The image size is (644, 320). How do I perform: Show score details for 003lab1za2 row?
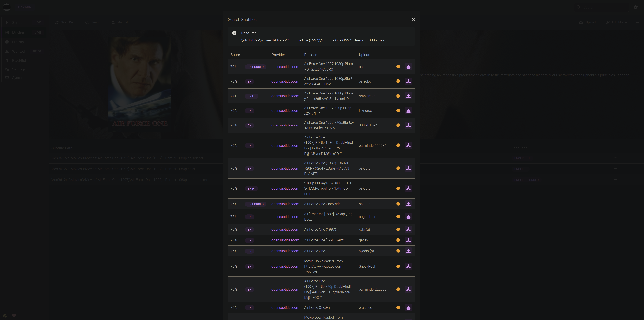pos(398,125)
